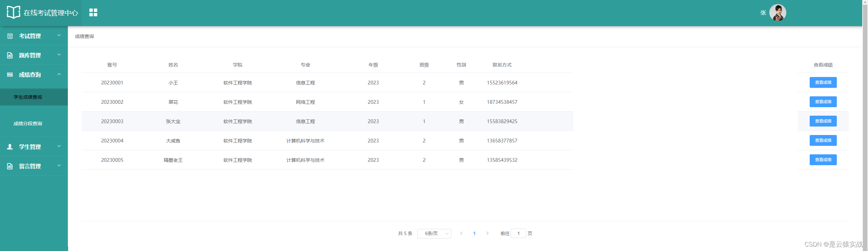Screen dimensions: 868x251
Task: Click phone number 13585439532
Action: pos(502,160)
